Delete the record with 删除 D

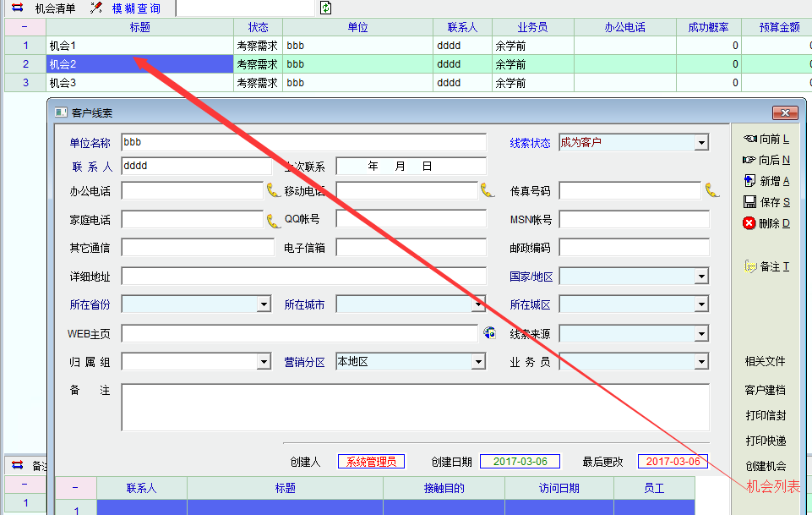tap(766, 223)
